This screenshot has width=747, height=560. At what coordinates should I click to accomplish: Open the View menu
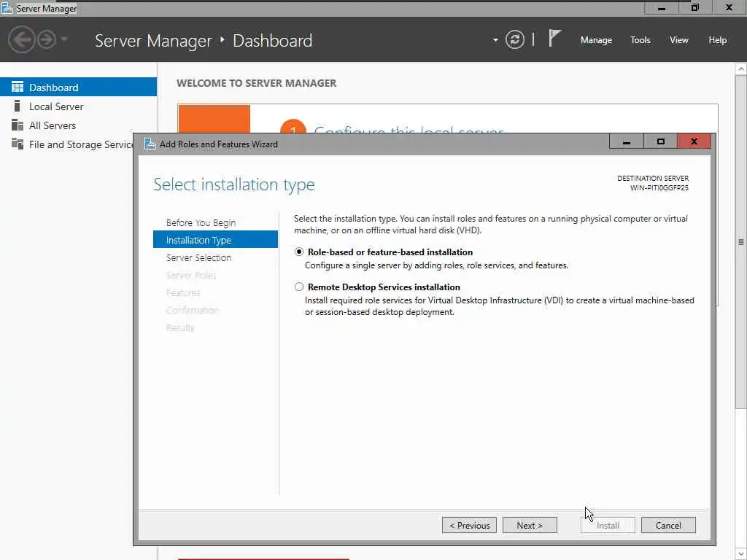pyautogui.click(x=679, y=40)
